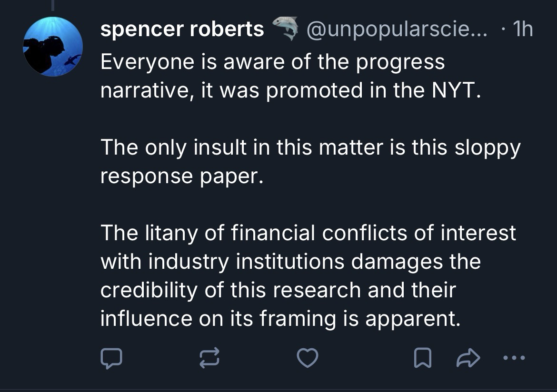
Task: Like the post with the heart
Action: coord(308,358)
